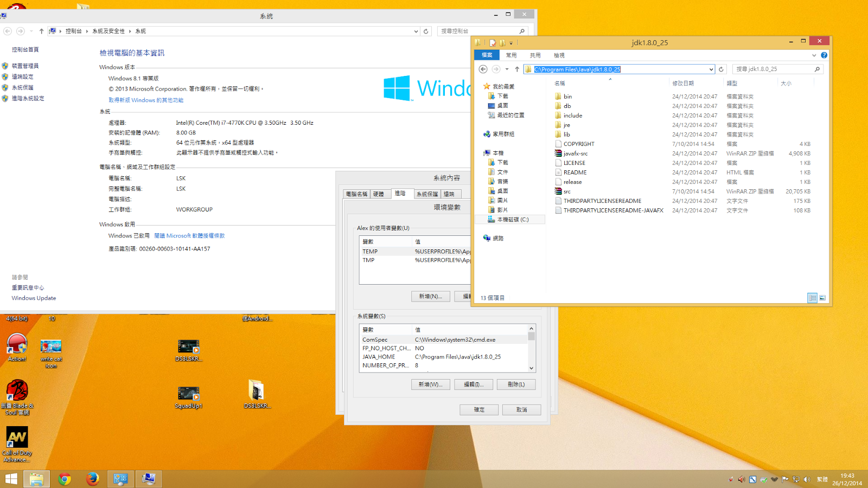Click 新增(W)... for system variables
The width and height of the screenshot is (868, 488).
point(430,384)
